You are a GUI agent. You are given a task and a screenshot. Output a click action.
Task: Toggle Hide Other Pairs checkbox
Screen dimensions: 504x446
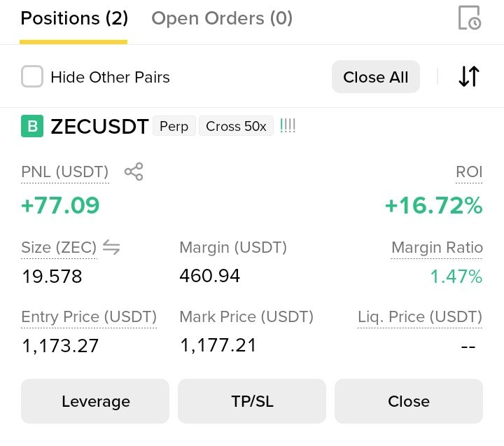(x=32, y=76)
